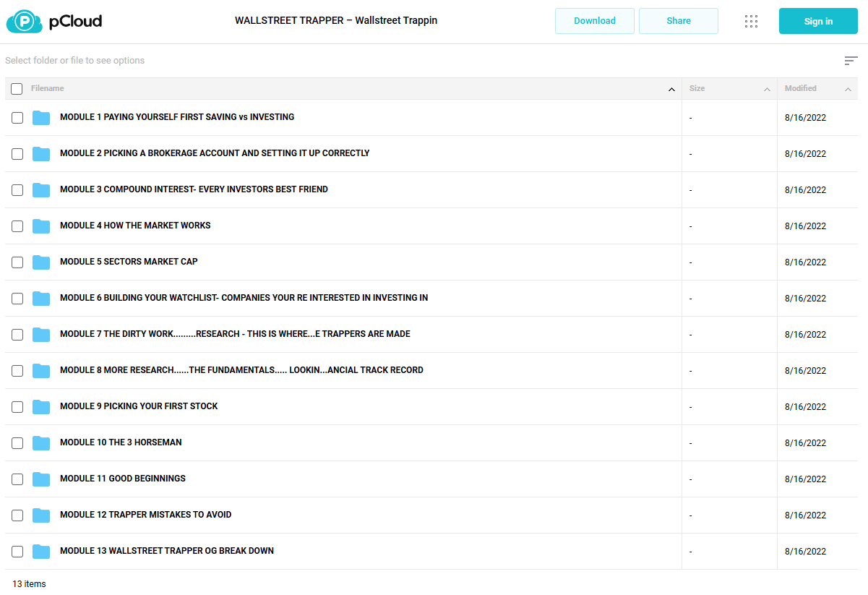Click folder icon for MODULE 1 PAYING YOURSELF FIRST
The width and height of the screenshot is (868, 595).
pyautogui.click(x=41, y=118)
